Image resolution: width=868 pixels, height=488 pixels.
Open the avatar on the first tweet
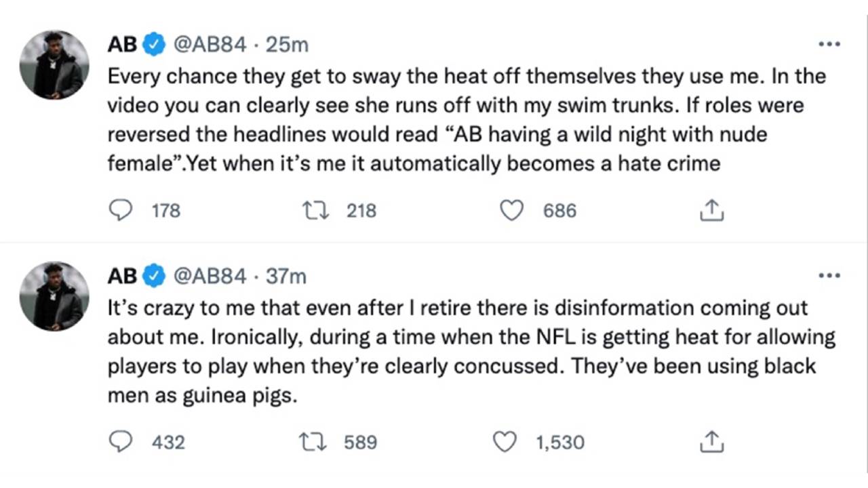[x=54, y=64]
